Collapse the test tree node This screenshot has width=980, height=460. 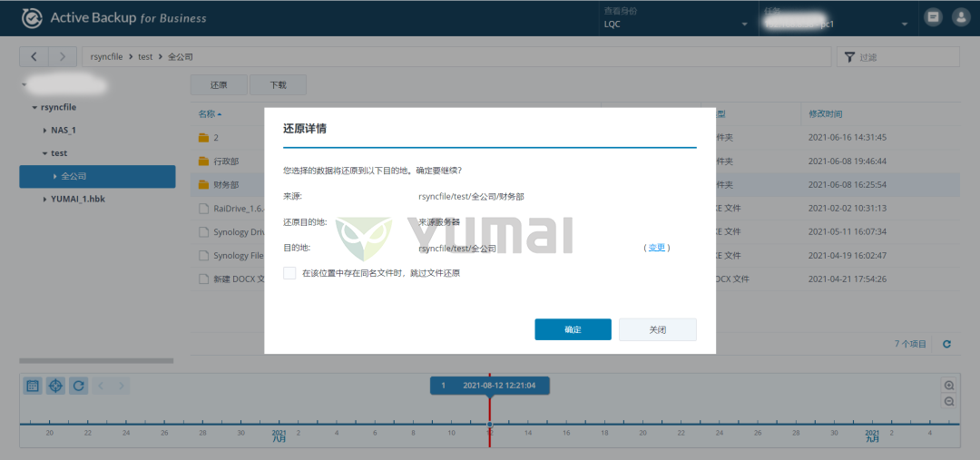point(45,153)
